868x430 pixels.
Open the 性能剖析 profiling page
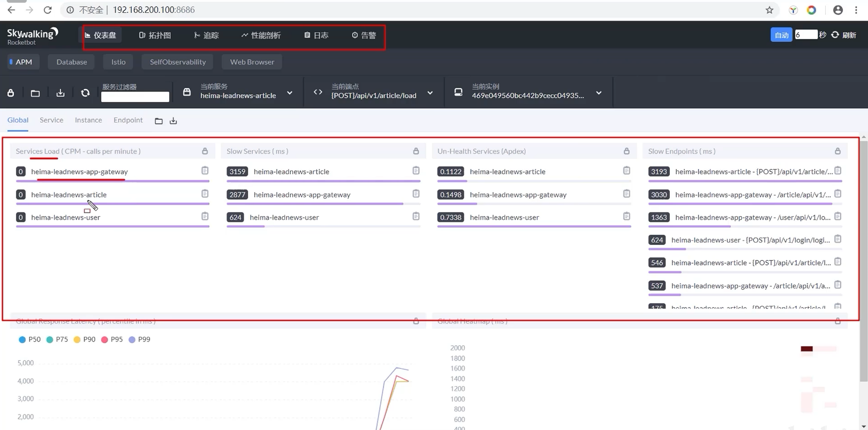pos(261,35)
